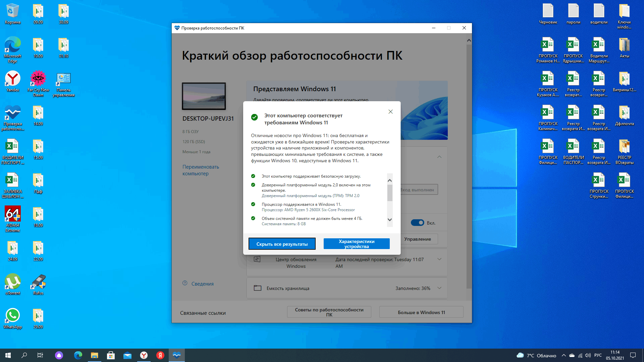644x362 pixels.
Task: Open the weather widget 7°C Облачно
Action: pos(536,355)
